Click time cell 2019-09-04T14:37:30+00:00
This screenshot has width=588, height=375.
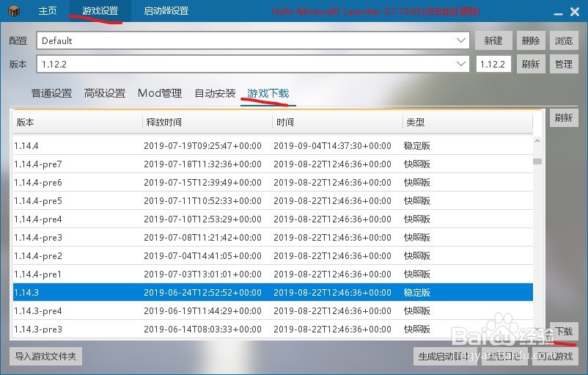tap(332, 145)
